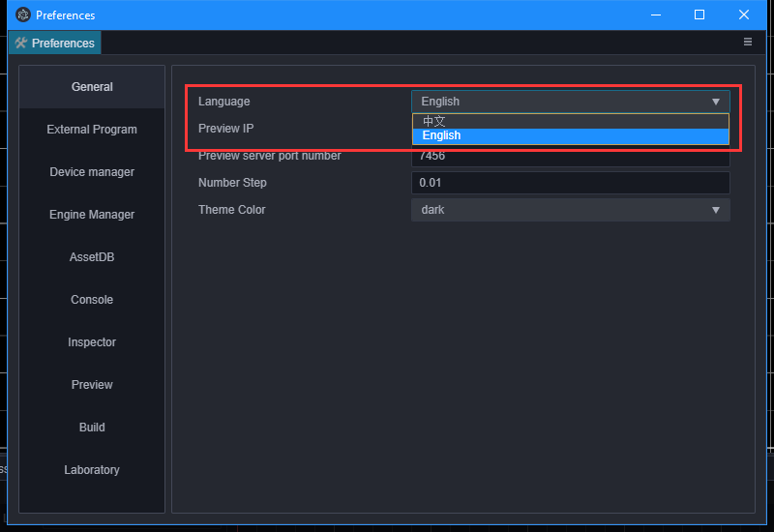Open the Inspector preferences section
Viewport: 774px width, 532px height.
coord(92,342)
